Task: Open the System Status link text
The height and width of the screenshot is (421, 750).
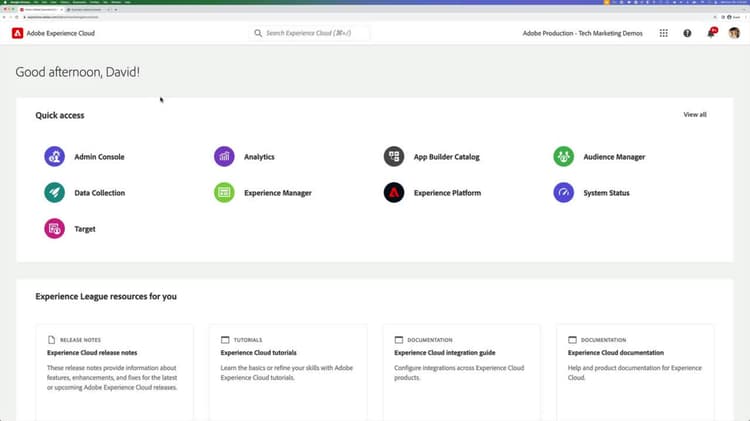Action: pyautogui.click(x=607, y=192)
